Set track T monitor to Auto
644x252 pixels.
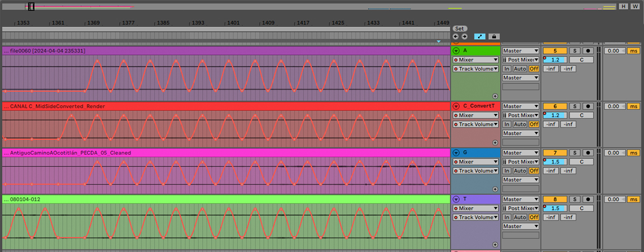(x=520, y=217)
